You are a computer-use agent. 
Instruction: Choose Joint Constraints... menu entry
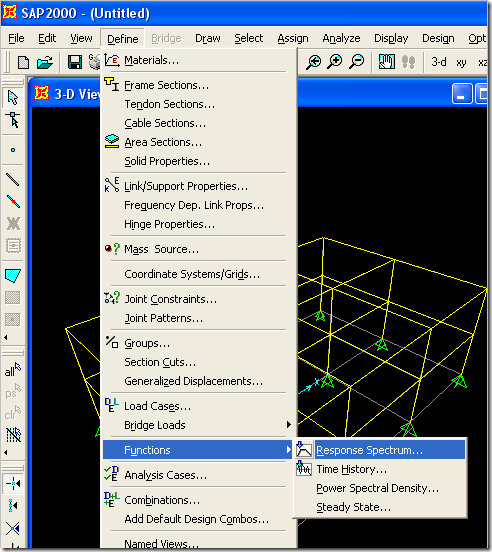199,299
